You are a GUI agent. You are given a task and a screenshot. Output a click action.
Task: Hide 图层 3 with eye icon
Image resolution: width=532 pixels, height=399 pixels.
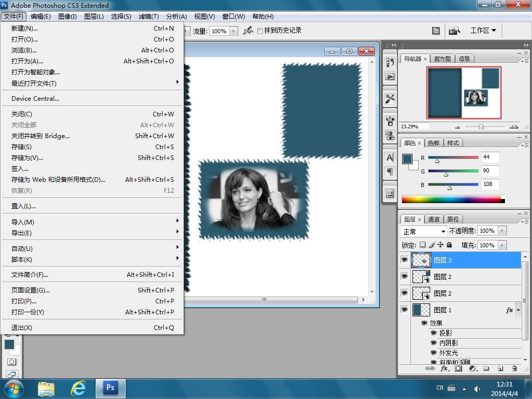404,260
